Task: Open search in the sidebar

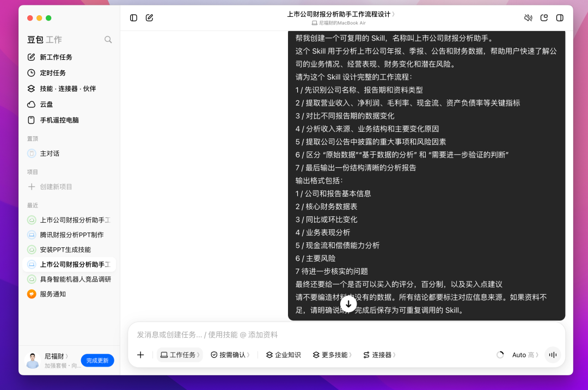Action: click(x=108, y=39)
